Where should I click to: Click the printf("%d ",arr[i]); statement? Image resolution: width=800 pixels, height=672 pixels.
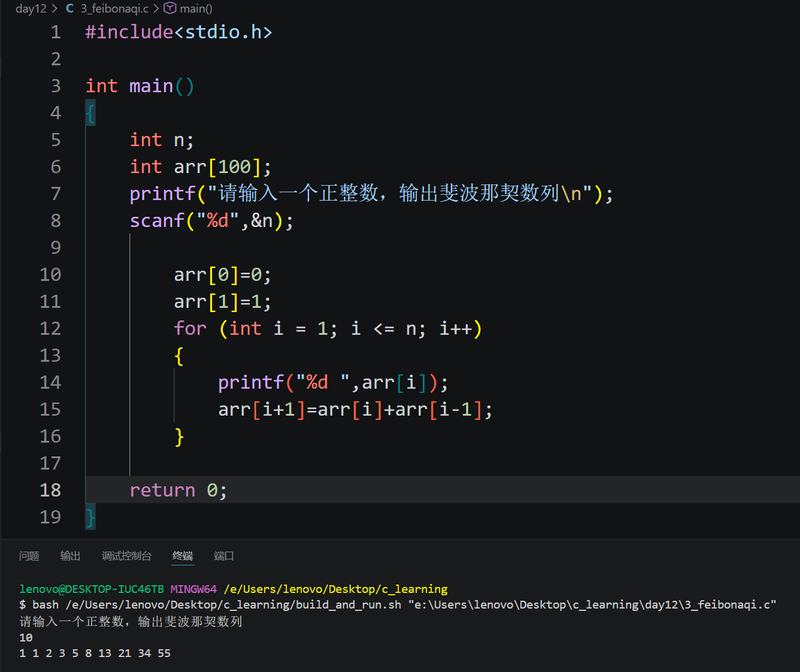click(333, 382)
